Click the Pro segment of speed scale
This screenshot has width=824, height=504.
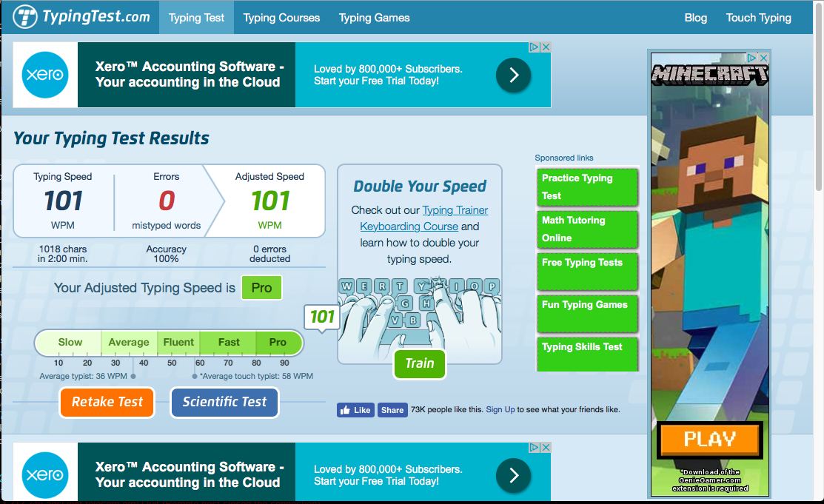(x=278, y=343)
